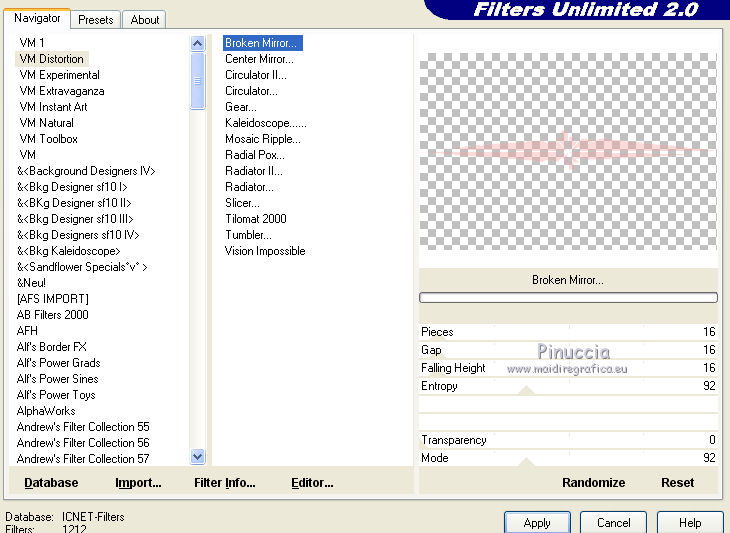The image size is (730, 533).
Task: Click the filter preview image
Action: (x=568, y=151)
